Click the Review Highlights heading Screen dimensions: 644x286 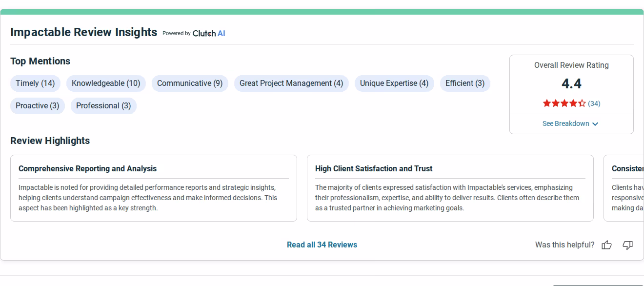pyautogui.click(x=50, y=141)
